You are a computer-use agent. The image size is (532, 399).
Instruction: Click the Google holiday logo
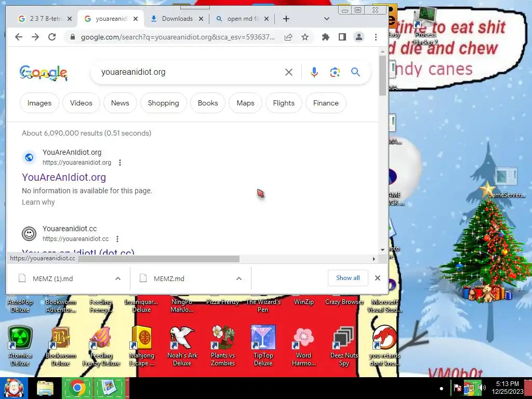coord(44,73)
